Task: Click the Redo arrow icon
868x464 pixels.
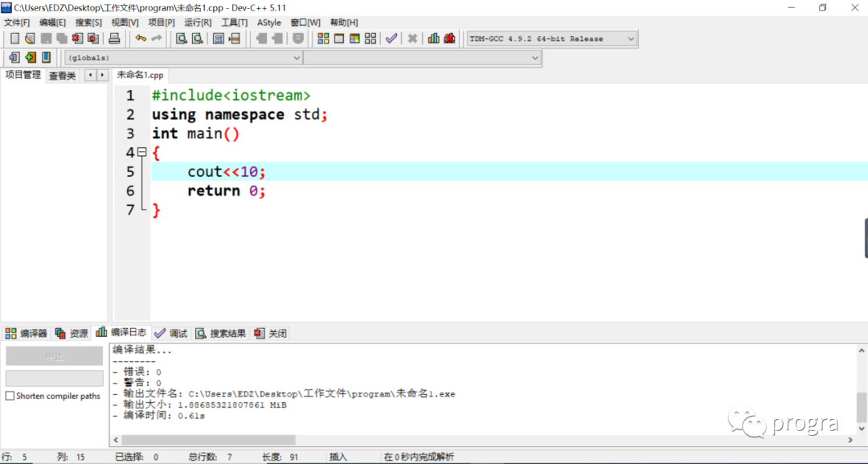Action: tap(157, 39)
